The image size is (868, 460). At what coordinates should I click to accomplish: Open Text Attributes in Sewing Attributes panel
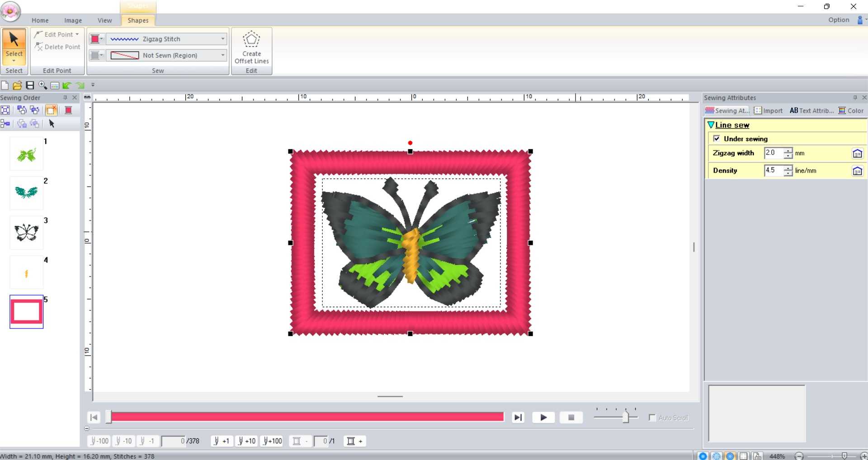click(811, 110)
